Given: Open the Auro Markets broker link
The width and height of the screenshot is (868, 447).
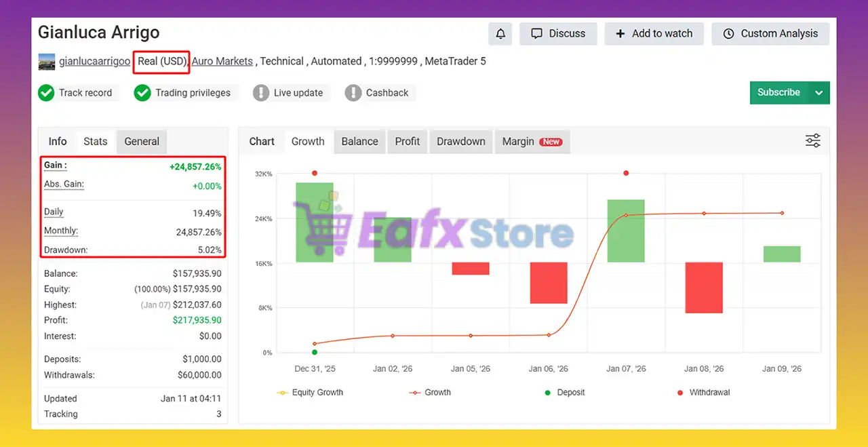Looking at the screenshot, I should pyautogui.click(x=222, y=62).
